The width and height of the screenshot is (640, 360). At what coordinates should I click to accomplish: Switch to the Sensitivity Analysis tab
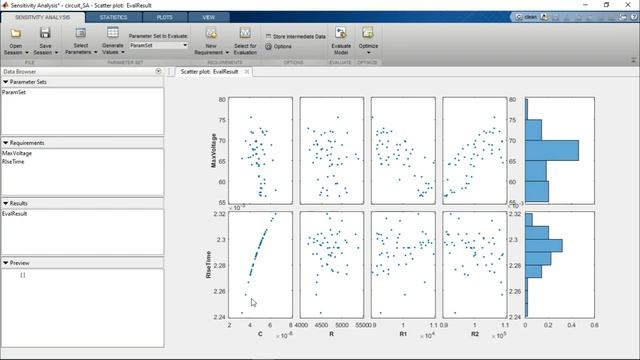click(x=43, y=17)
